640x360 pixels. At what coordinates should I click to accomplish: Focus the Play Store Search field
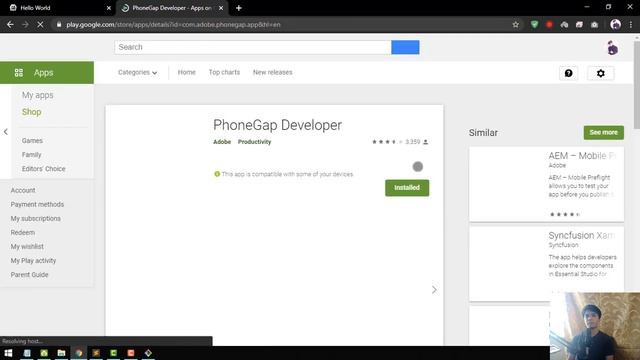[x=253, y=47]
